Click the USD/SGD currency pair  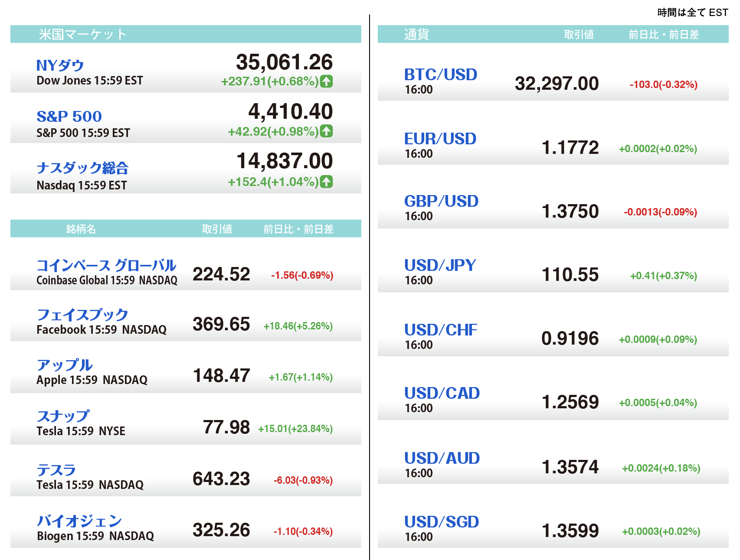click(441, 522)
